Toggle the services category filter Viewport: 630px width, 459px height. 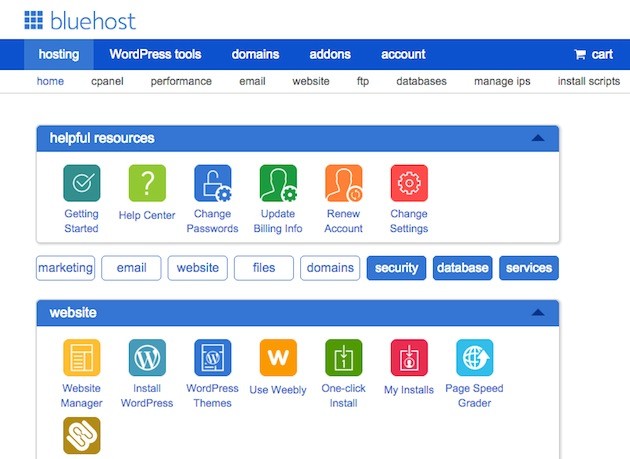point(529,268)
